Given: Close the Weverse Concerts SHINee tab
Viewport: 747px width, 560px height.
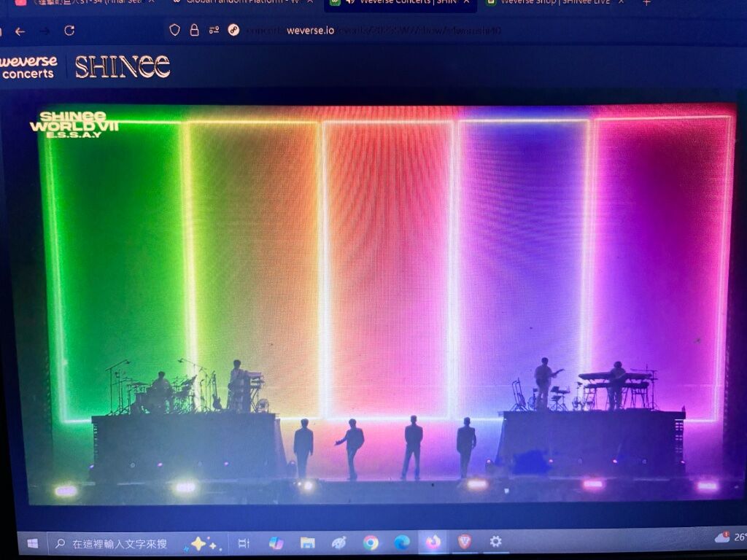Looking at the screenshot, I should 465,2.
